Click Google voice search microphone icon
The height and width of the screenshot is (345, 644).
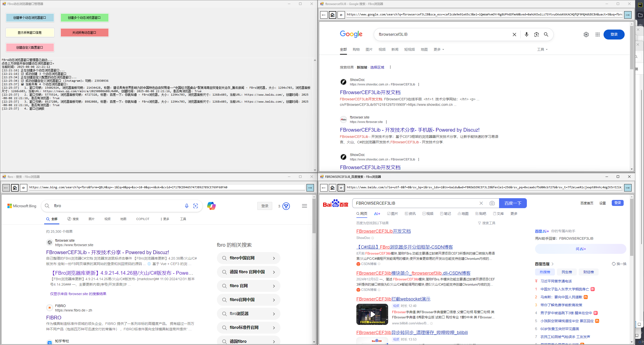527,35
